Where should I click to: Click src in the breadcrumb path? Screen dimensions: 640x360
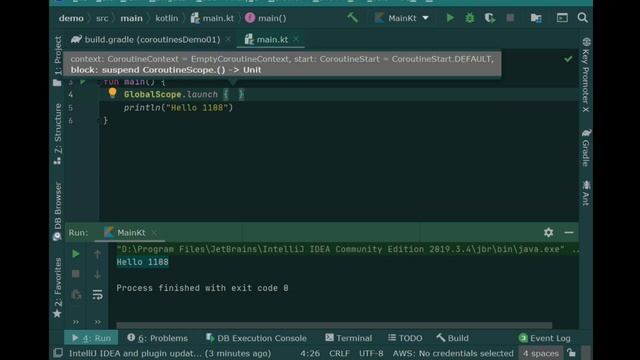tap(102, 18)
